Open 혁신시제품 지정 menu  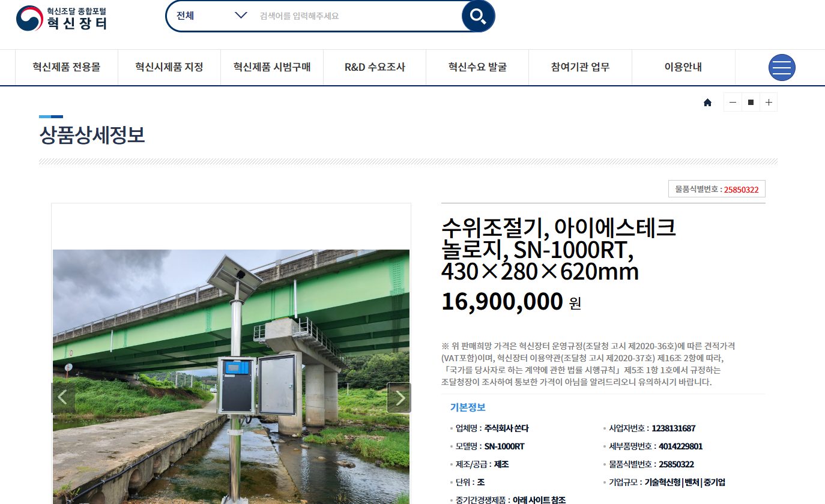(169, 67)
